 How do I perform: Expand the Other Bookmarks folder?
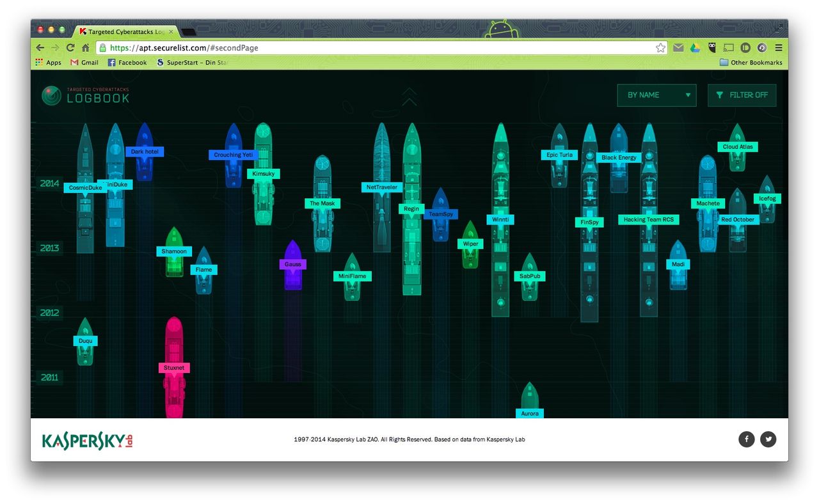[x=751, y=62]
